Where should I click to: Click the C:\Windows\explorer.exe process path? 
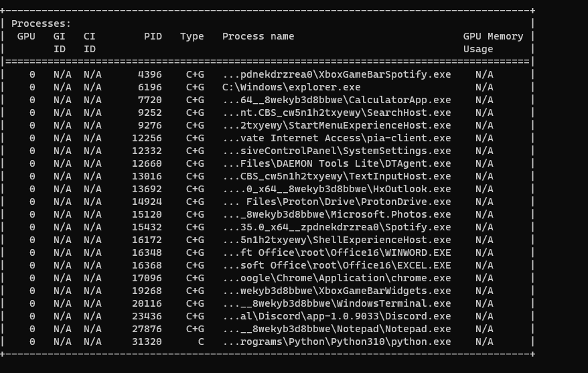point(291,87)
